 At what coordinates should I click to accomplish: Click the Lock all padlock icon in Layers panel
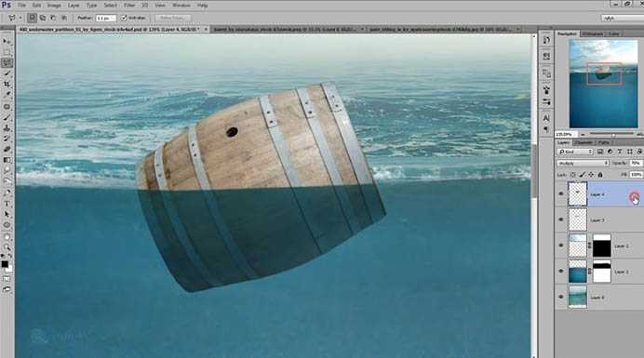click(600, 175)
